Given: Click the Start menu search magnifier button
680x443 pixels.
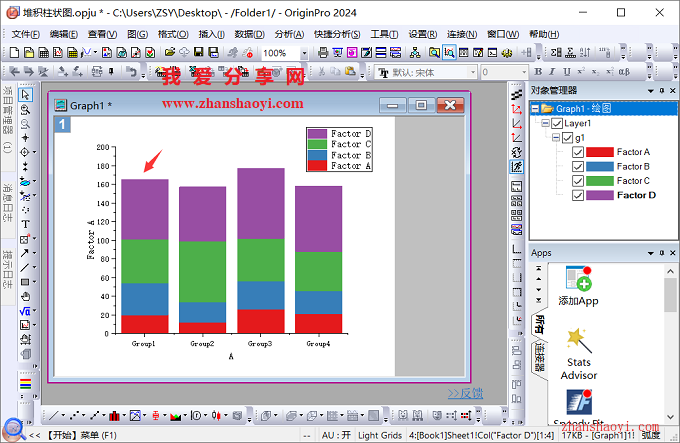Looking at the screenshot, I should pos(14,429).
